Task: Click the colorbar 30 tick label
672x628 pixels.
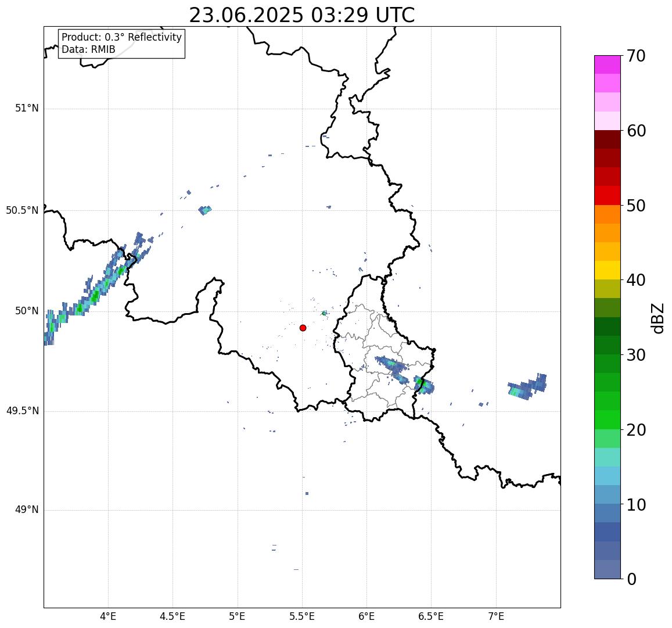Action: pyautogui.click(x=637, y=355)
